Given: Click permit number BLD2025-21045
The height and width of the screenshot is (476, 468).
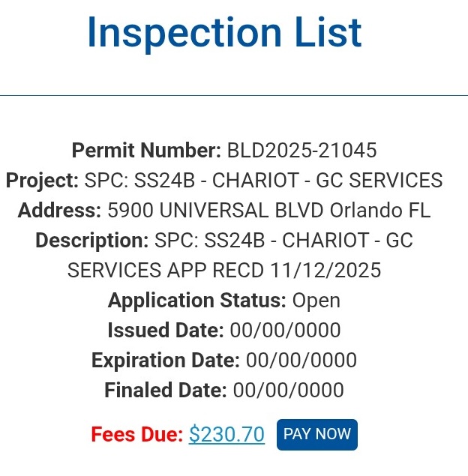Looking at the screenshot, I should pos(301,151).
